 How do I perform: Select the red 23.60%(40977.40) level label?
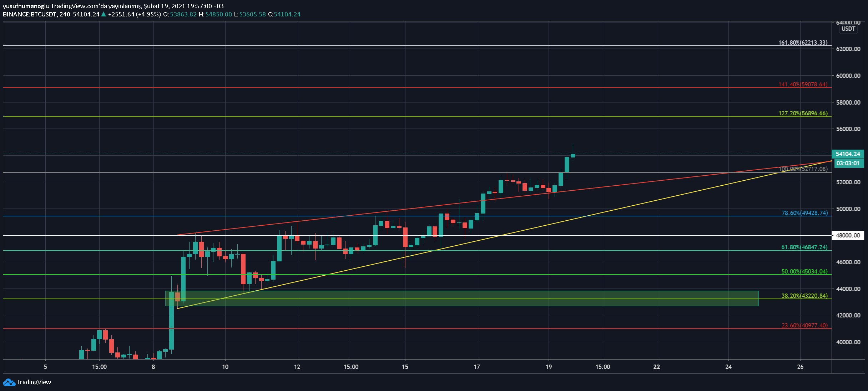click(x=804, y=325)
